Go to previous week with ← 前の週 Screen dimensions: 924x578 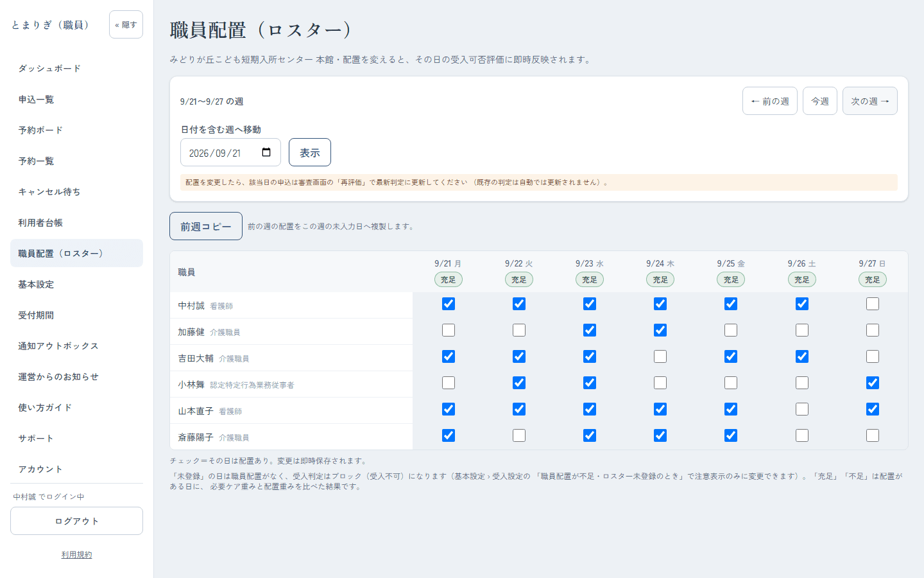click(770, 101)
